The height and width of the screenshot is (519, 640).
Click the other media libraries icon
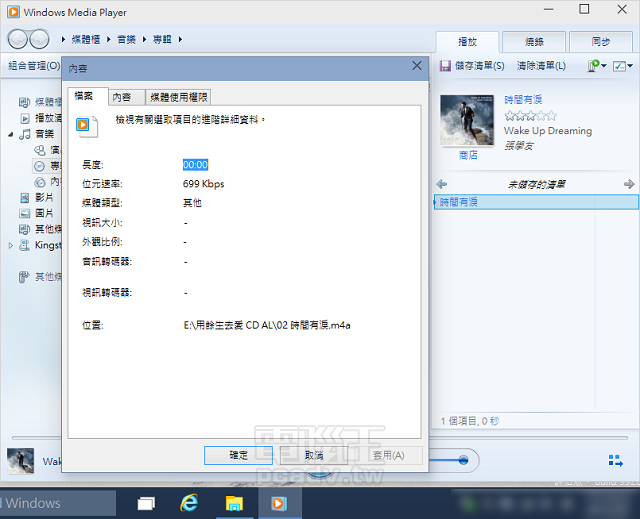pyautogui.click(x=24, y=277)
